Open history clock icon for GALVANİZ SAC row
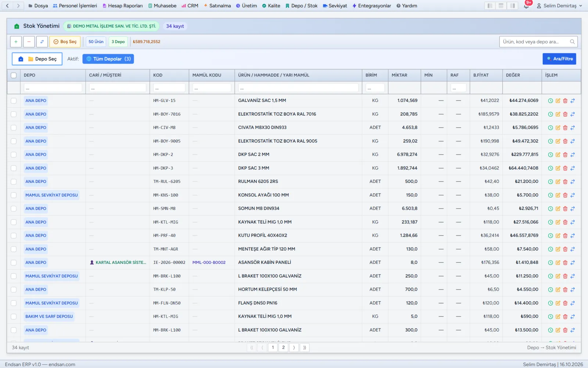The image size is (588, 368). click(551, 100)
